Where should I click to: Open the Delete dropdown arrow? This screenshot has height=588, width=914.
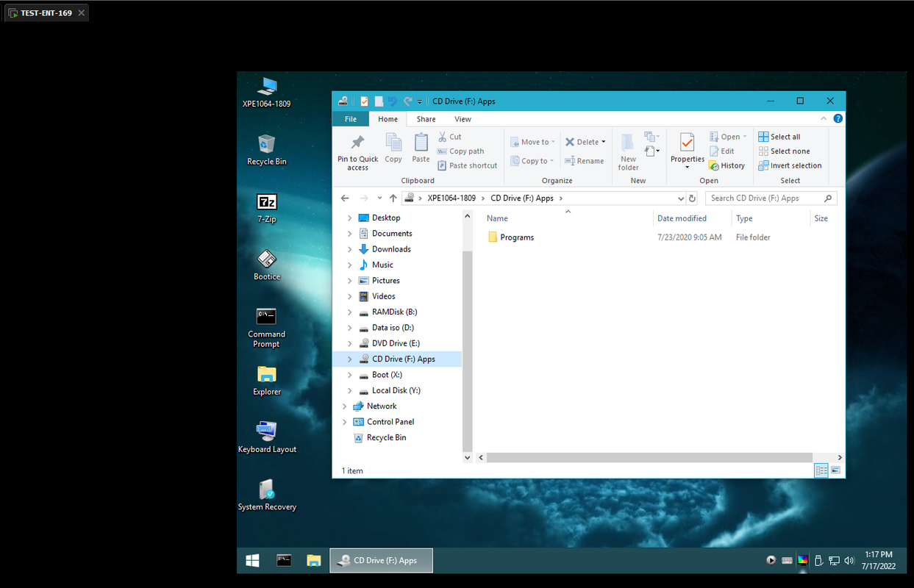(x=604, y=142)
